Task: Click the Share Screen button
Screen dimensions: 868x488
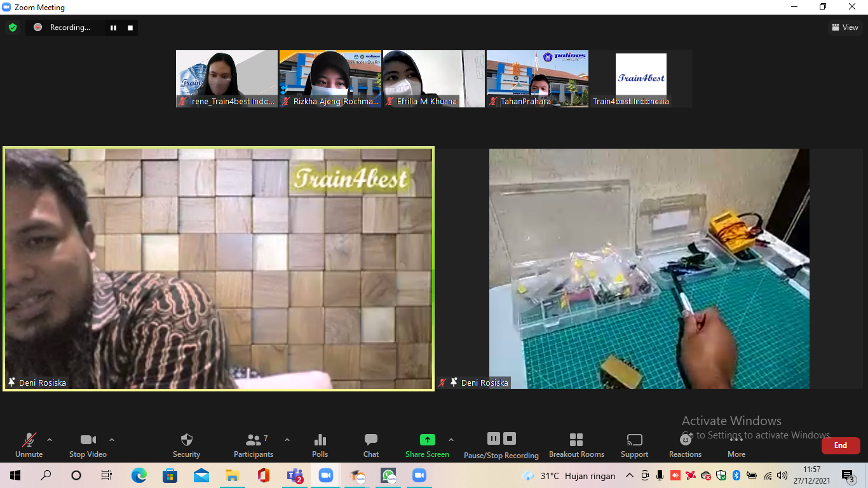Action: pyautogui.click(x=427, y=440)
